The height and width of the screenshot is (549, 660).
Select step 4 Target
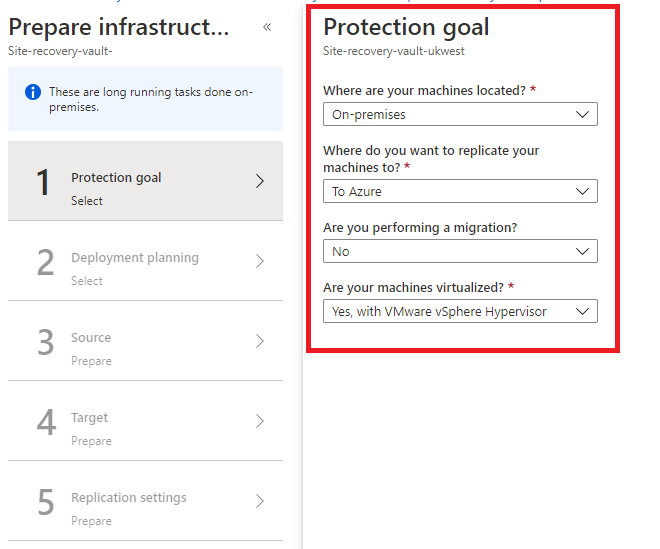145,421
